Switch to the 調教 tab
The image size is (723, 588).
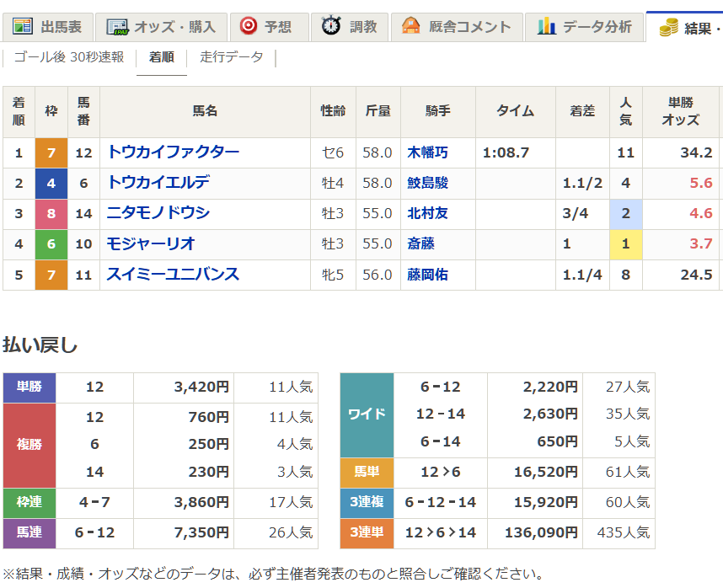pos(350,27)
